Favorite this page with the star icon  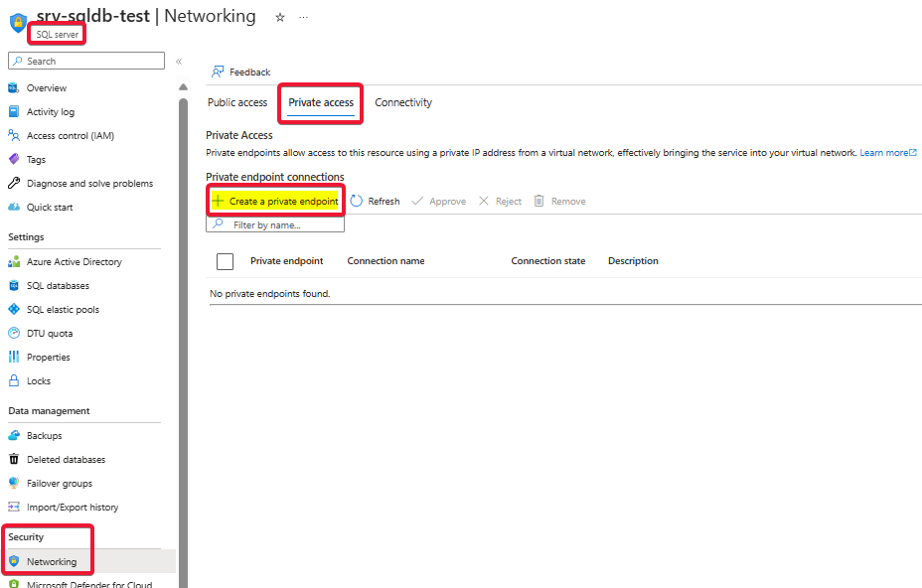[280, 18]
